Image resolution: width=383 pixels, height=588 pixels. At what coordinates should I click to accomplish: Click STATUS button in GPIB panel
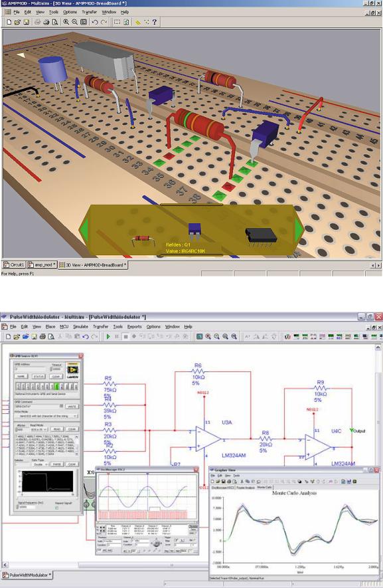[x=38, y=377]
